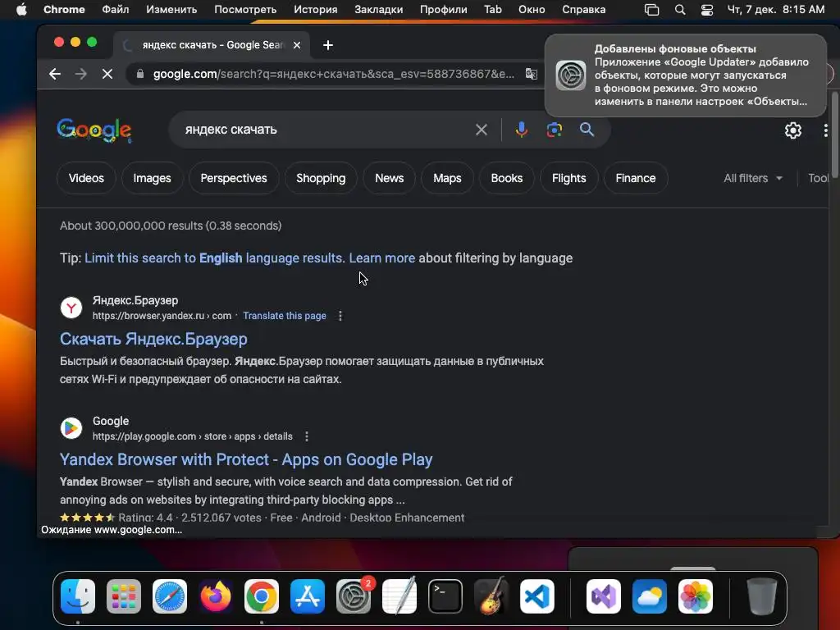Open the Google Updater background items notification
This screenshot has height=630, width=840.
(686, 75)
